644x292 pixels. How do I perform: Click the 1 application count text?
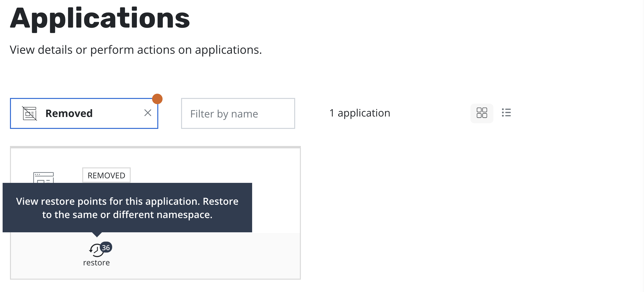coord(360,113)
